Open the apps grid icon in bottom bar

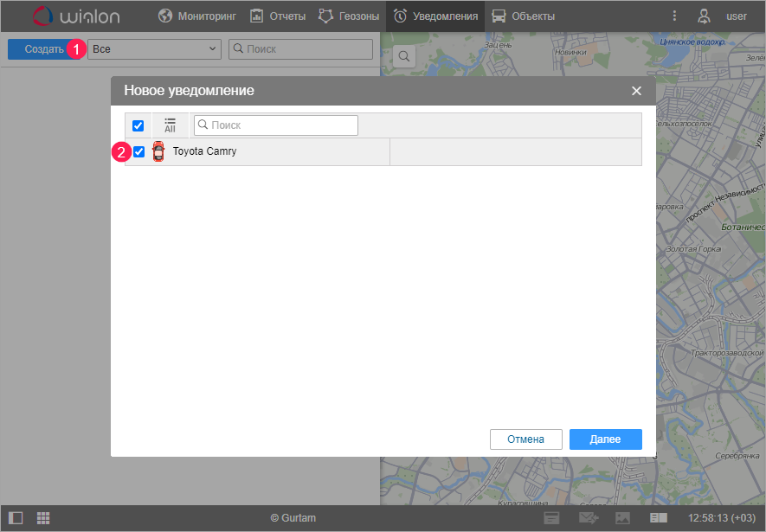(43, 518)
